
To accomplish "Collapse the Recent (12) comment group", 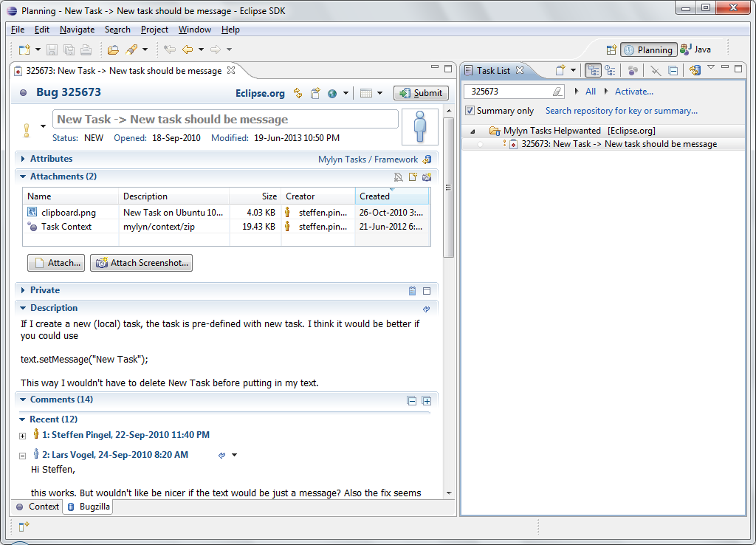I will [x=22, y=419].
